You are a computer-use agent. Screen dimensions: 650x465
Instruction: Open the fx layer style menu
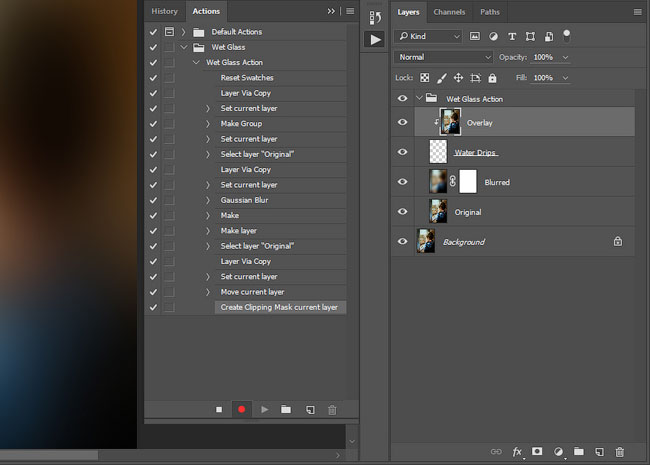click(x=517, y=452)
